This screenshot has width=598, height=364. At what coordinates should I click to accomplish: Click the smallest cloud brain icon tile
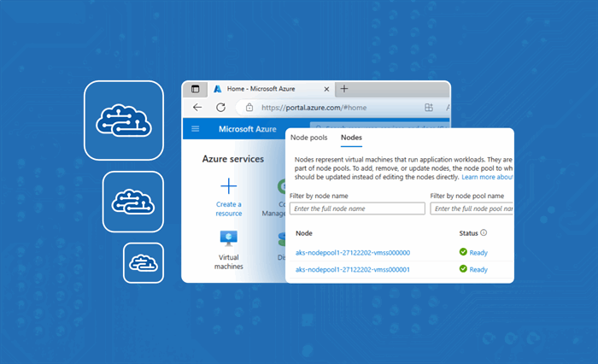[144, 263]
